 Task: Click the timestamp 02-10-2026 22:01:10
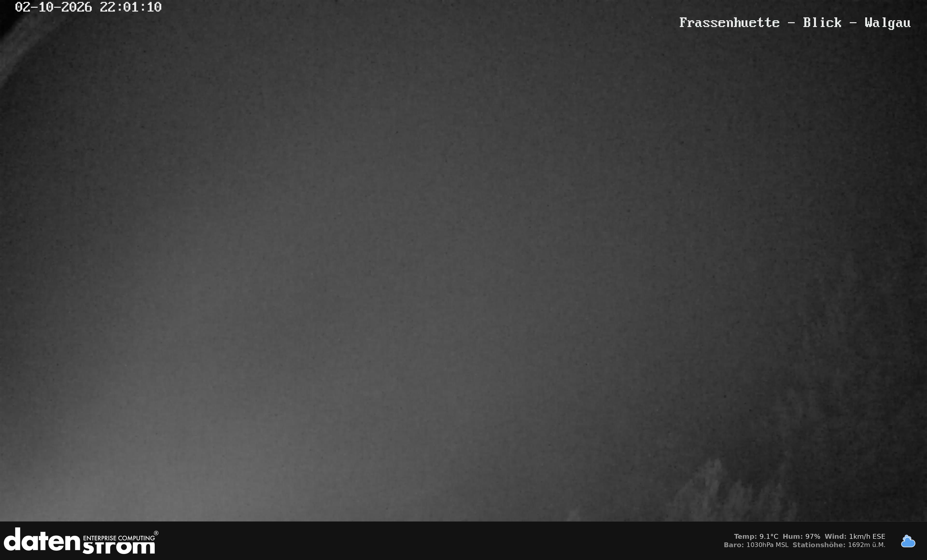click(x=88, y=7)
